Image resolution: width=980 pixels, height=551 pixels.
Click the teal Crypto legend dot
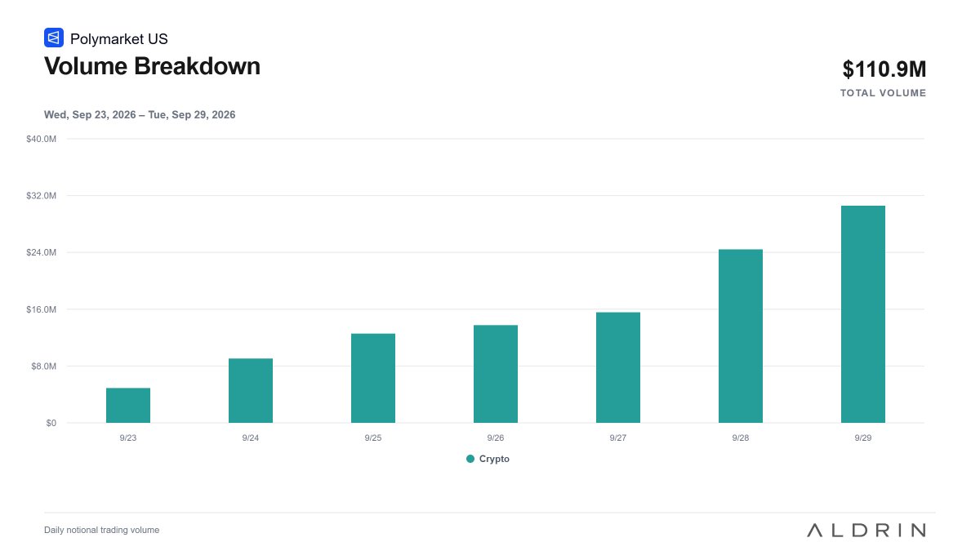pyautogui.click(x=470, y=459)
